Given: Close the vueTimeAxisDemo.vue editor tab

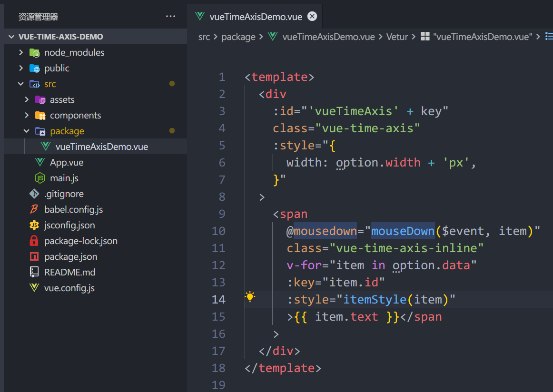Looking at the screenshot, I should point(312,16).
